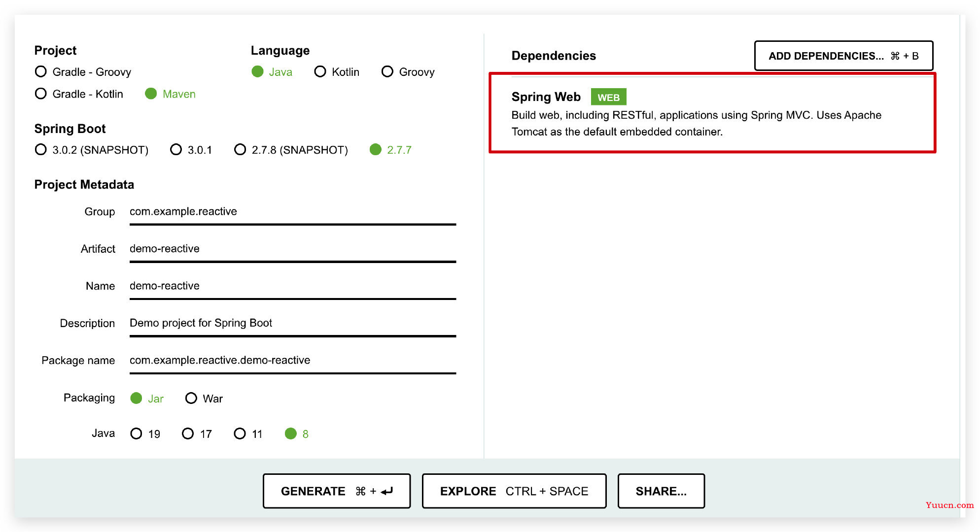Edit the Description field
980x532 pixels.
[x=293, y=324]
